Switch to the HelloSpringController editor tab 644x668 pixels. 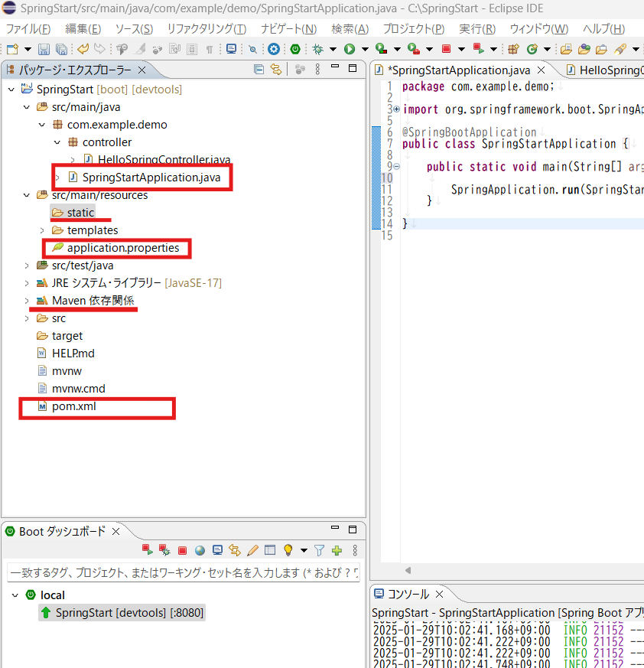605,70
